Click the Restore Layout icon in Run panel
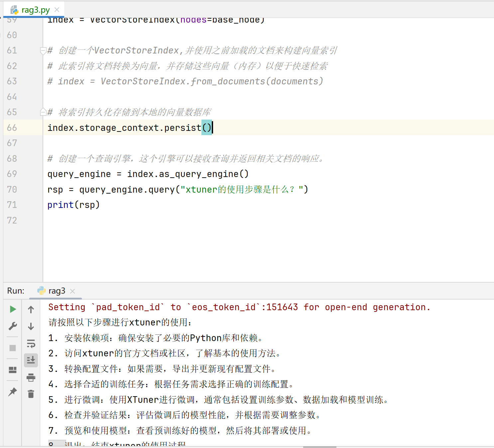The width and height of the screenshot is (494, 448). tap(13, 370)
